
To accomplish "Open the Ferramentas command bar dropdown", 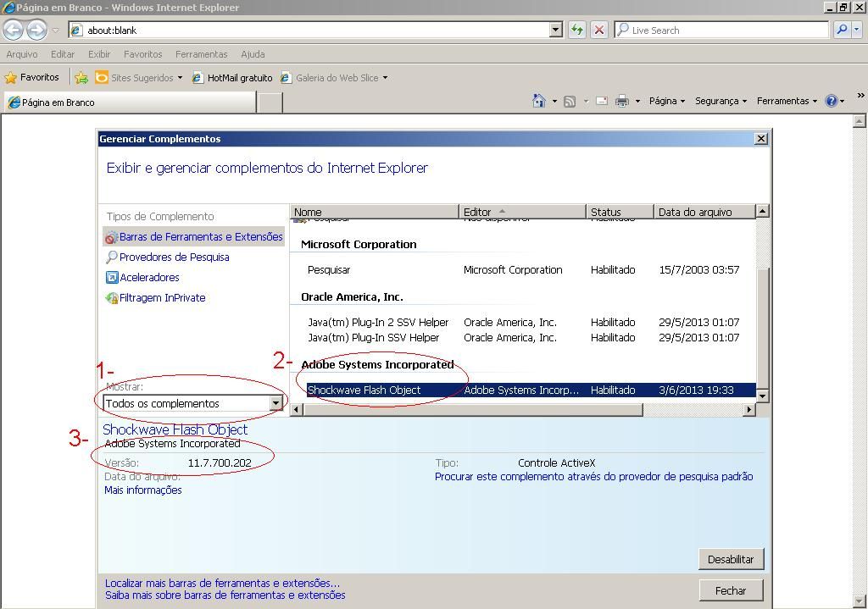I will tap(787, 101).
